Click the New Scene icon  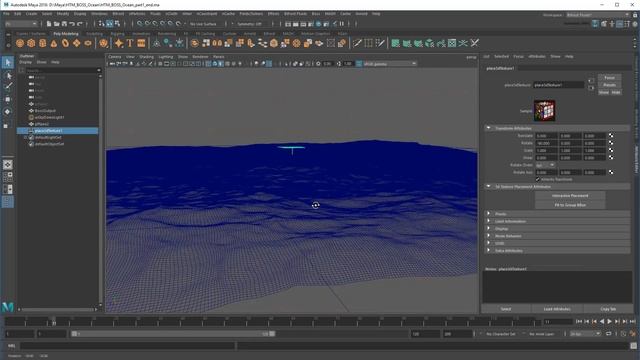[49, 24]
